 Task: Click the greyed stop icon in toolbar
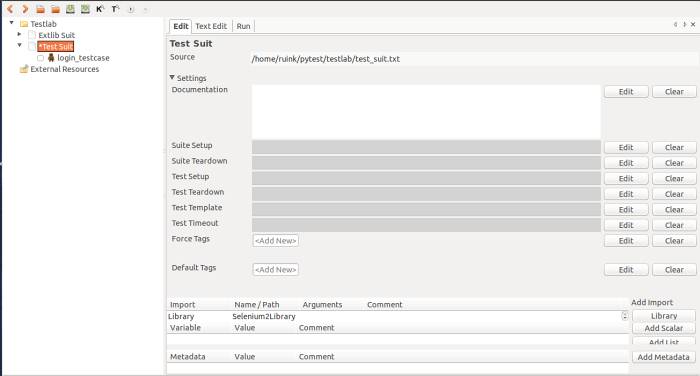pos(145,9)
